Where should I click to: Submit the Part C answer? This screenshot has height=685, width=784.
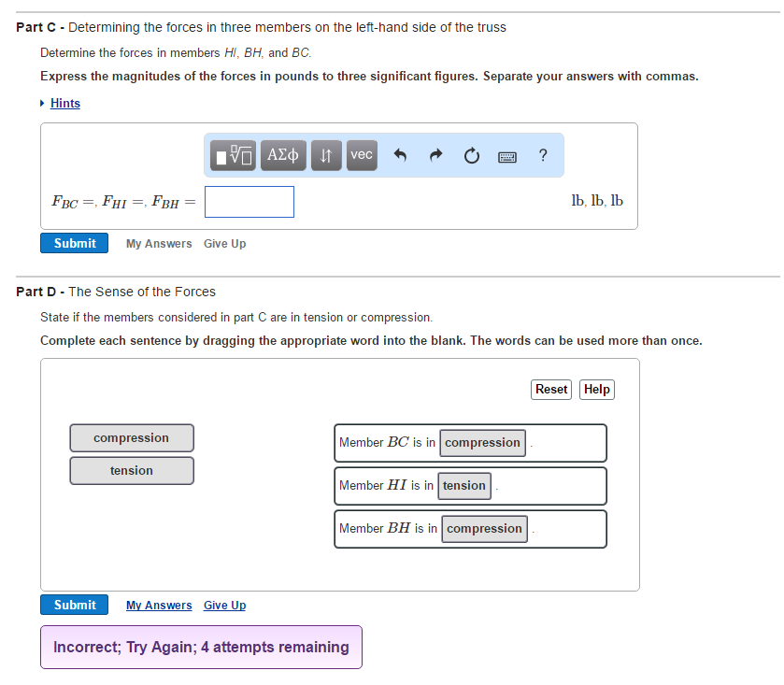74,242
